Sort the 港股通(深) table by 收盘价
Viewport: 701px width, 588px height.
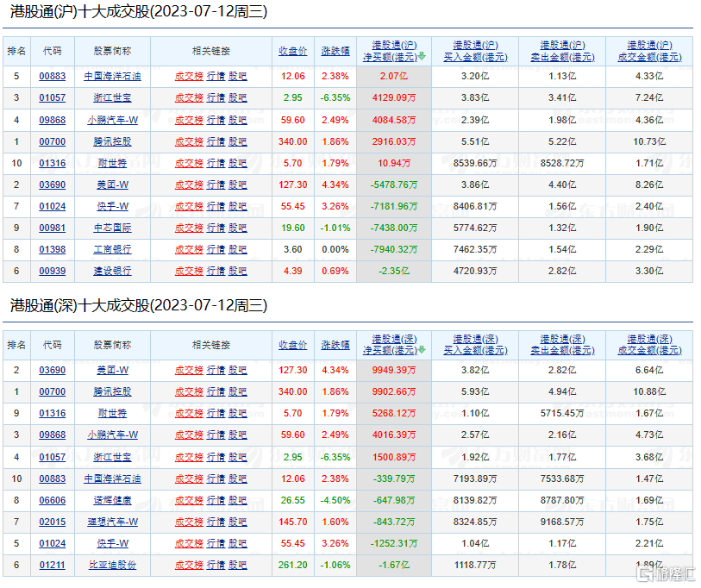293,345
